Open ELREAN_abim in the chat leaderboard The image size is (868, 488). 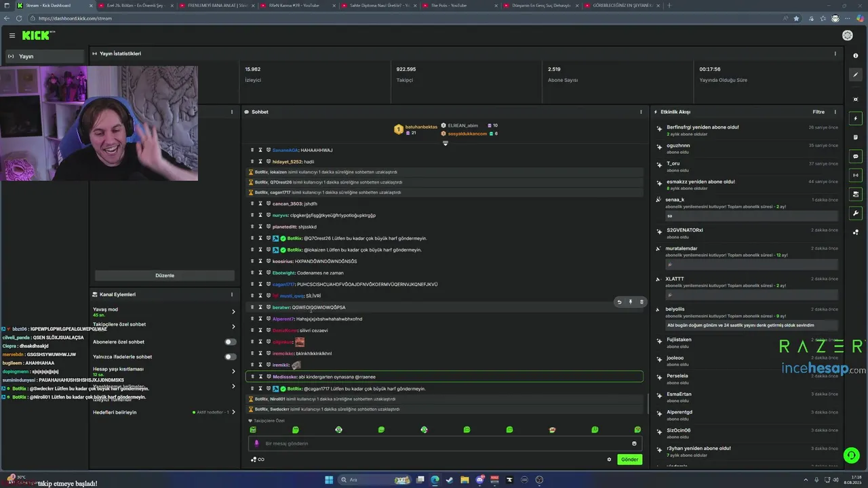point(462,125)
